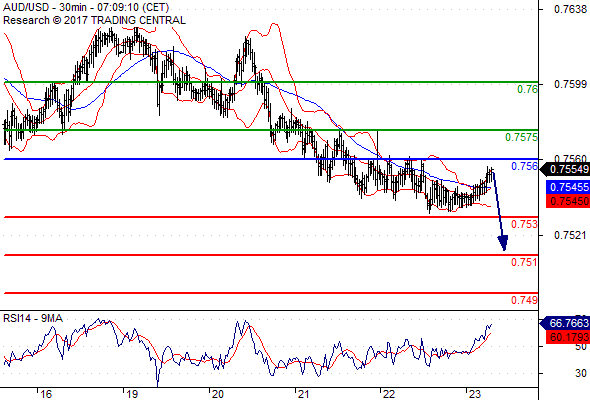The height and width of the screenshot is (400, 590).
Task: Click the current price tag 0.75549
Action: [565, 170]
